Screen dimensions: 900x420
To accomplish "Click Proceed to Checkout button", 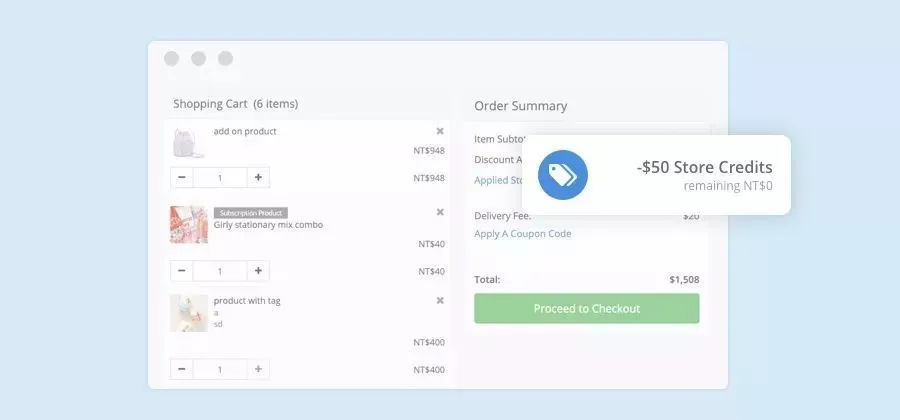I will 586,309.
